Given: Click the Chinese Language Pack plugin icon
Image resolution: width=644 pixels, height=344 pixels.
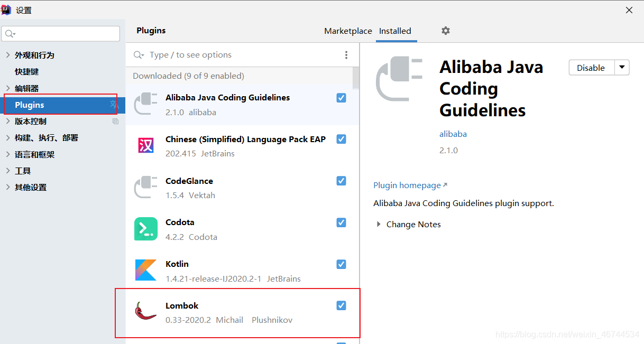Looking at the screenshot, I should [x=146, y=146].
